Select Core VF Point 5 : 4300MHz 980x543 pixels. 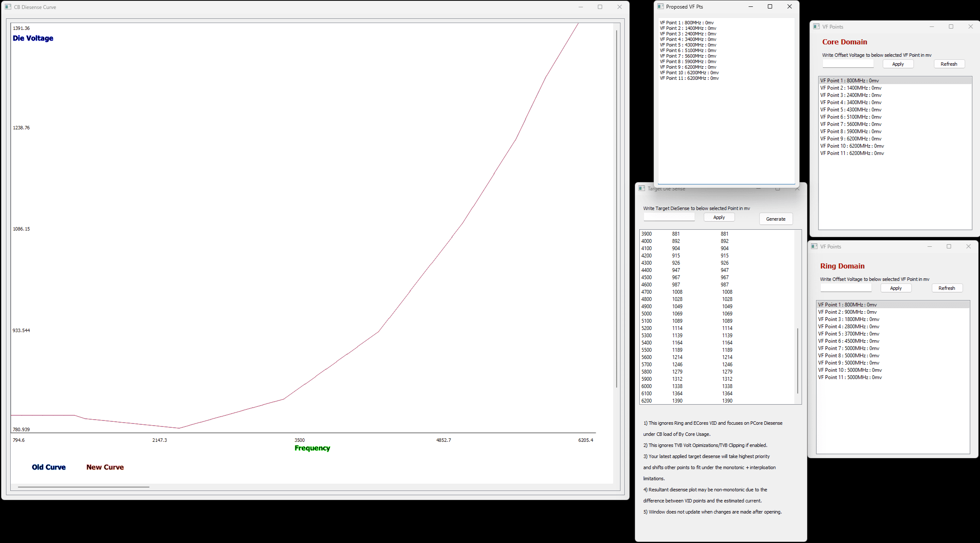pos(851,110)
